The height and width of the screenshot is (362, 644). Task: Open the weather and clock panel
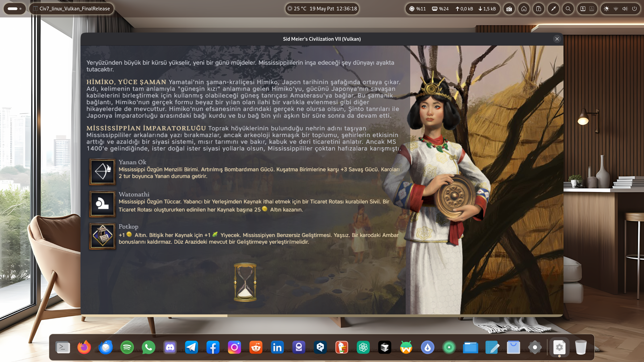[322, 9]
